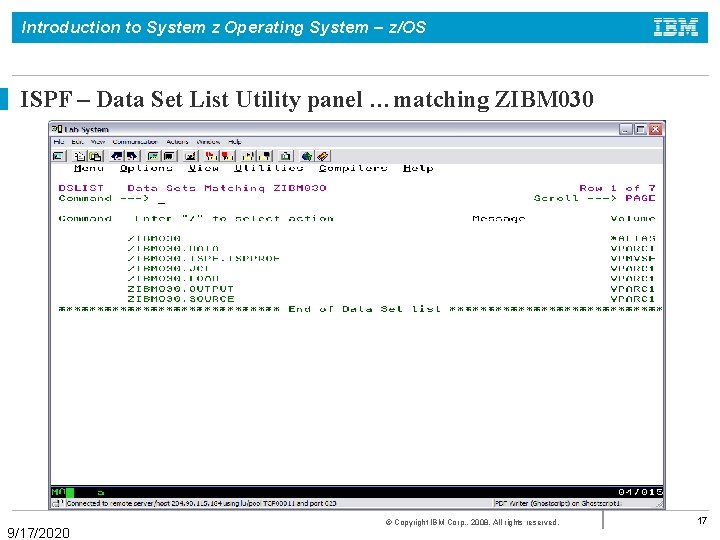The height and width of the screenshot is (540, 720).
Task: Click the globe Support toolbar icon
Action: tap(307, 156)
